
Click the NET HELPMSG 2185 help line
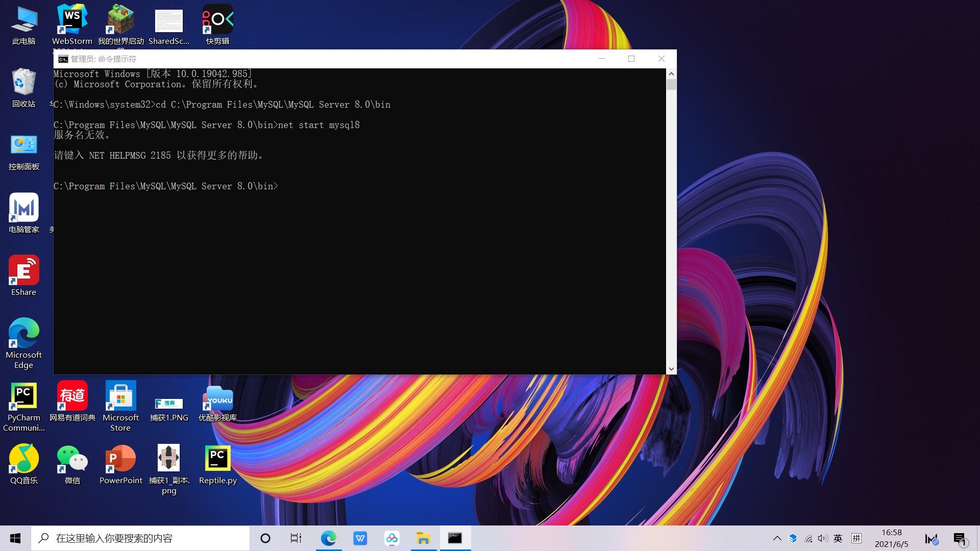click(158, 155)
